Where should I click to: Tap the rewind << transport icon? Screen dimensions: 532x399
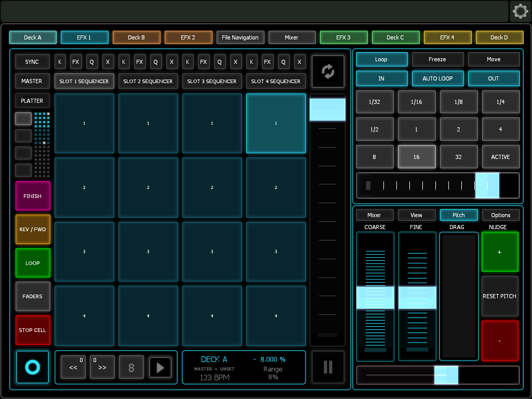(73, 367)
